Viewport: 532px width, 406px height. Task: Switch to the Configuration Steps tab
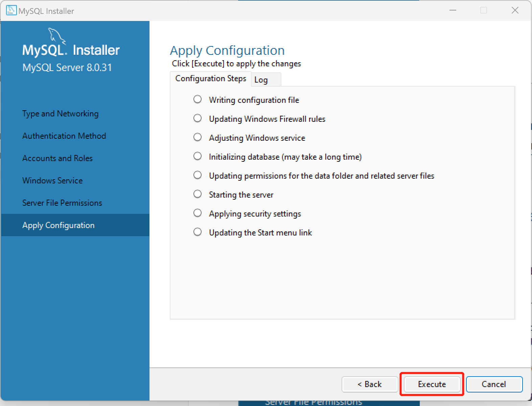210,78
